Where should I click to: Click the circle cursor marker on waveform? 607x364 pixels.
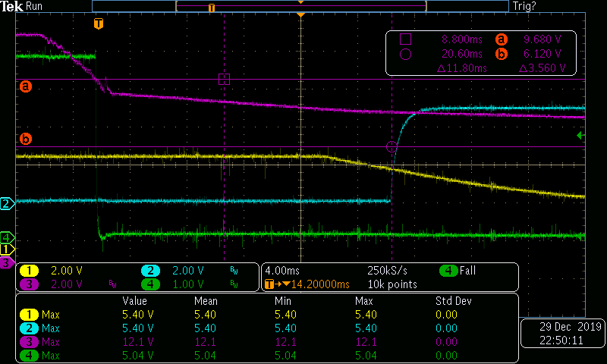pyautogui.click(x=392, y=146)
